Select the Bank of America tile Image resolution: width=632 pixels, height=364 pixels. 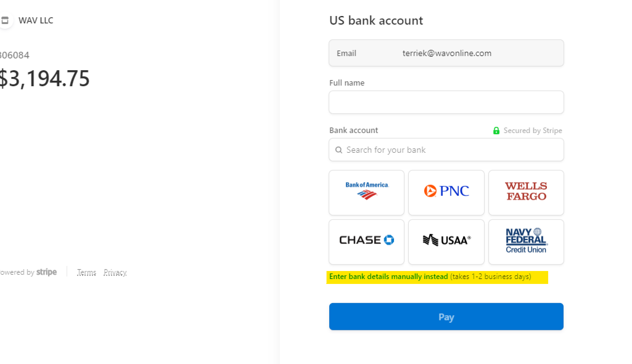point(366,192)
